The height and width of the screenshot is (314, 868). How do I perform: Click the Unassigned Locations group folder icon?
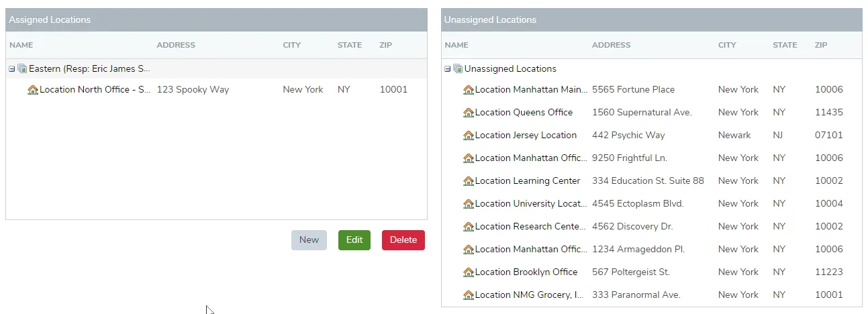click(x=458, y=69)
